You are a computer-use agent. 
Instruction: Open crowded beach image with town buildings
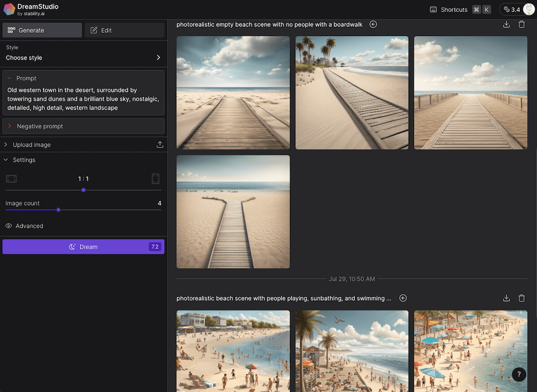point(233,351)
